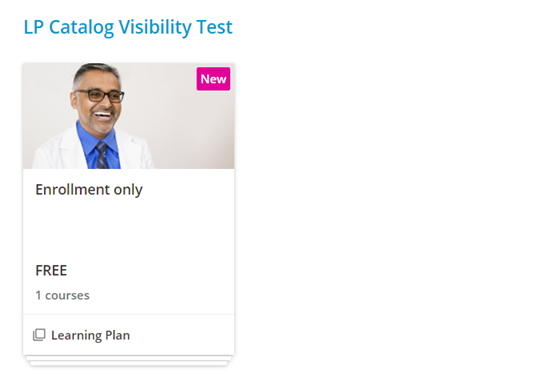The image size is (535, 391).
Task: Click the empty card body below Enrollment only
Action: (x=129, y=229)
